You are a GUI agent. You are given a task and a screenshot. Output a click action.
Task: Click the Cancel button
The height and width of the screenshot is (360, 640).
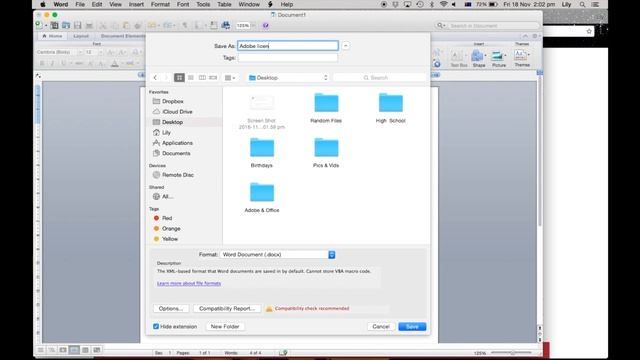point(381,327)
